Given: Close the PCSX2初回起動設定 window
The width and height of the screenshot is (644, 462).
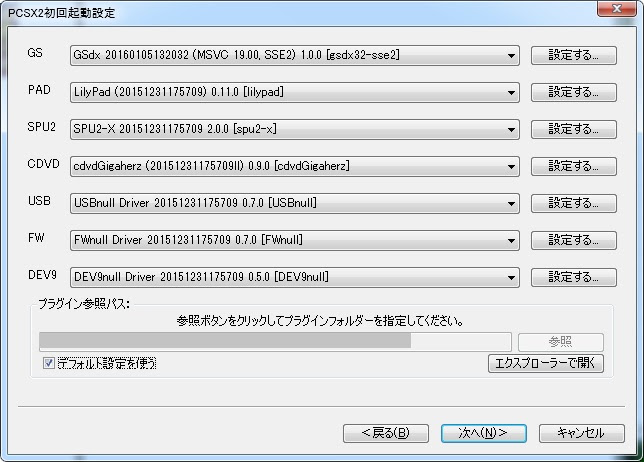Looking at the screenshot, I should 616,9.
